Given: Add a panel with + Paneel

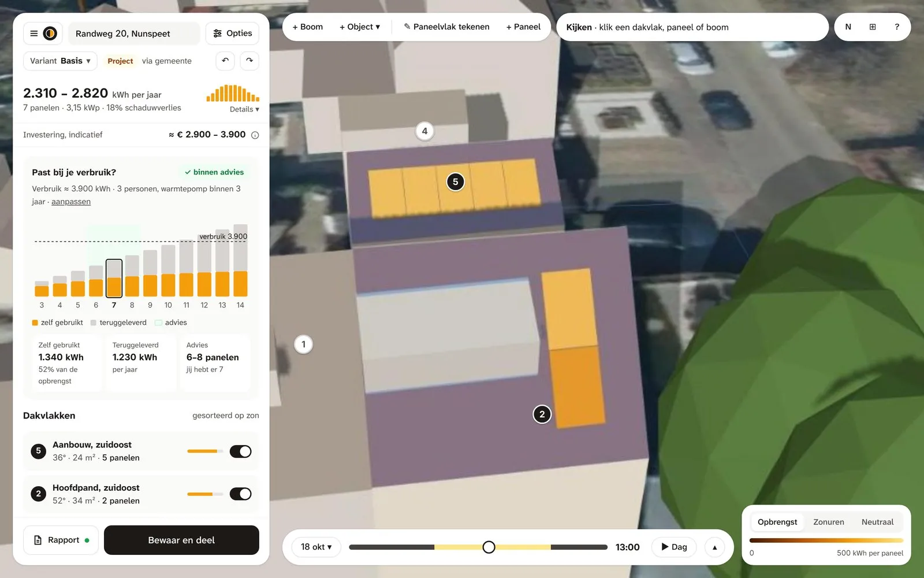Looking at the screenshot, I should [523, 27].
